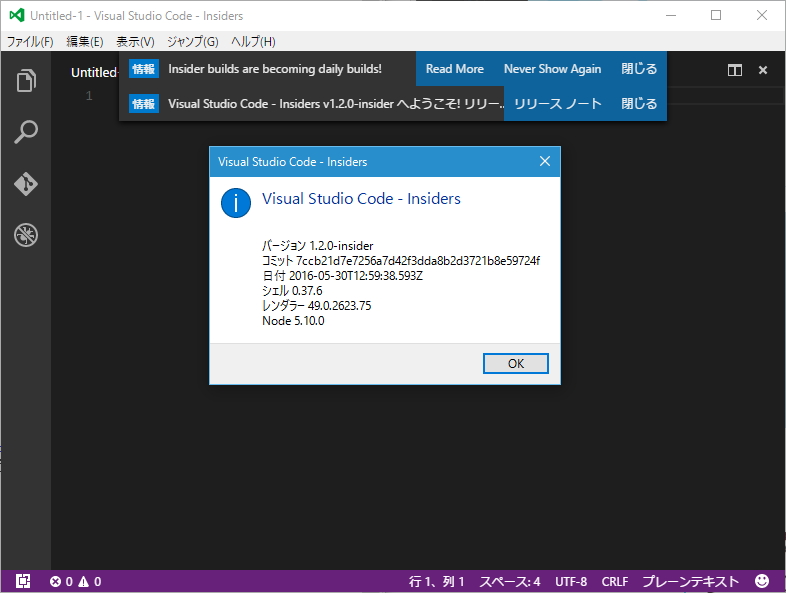Click 閉じる on the insider builds notification
This screenshot has width=786, height=593.
(x=639, y=69)
